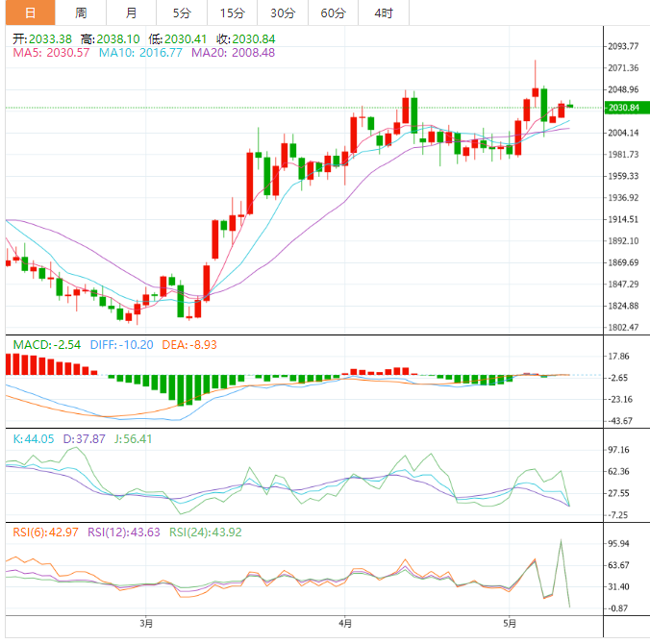
Task: Click the RSI(24):43.92 label
Action: pyautogui.click(x=205, y=533)
